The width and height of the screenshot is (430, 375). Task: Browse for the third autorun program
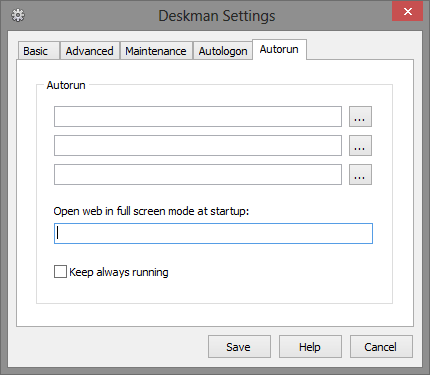click(360, 174)
